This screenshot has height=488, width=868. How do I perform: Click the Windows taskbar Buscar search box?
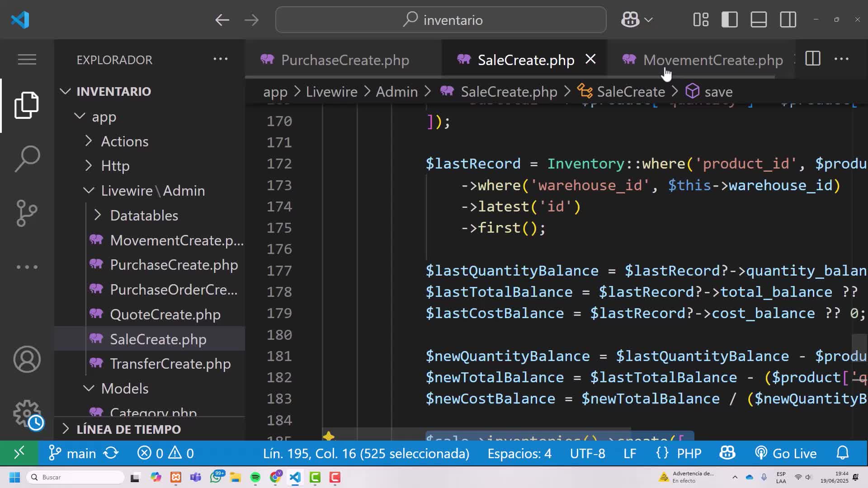click(x=76, y=477)
